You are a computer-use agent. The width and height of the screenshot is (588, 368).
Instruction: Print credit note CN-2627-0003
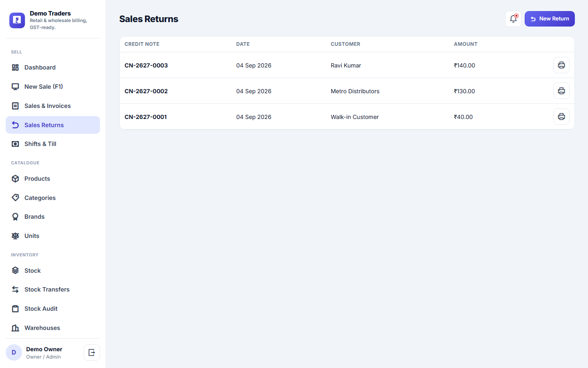coord(561,65)
